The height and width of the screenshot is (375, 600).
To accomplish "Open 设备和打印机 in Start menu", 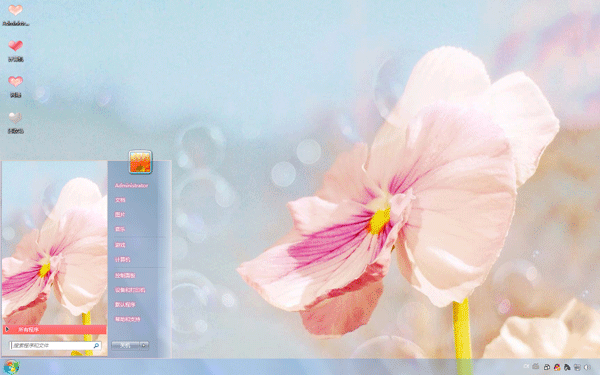I will [x=130, y=290].
